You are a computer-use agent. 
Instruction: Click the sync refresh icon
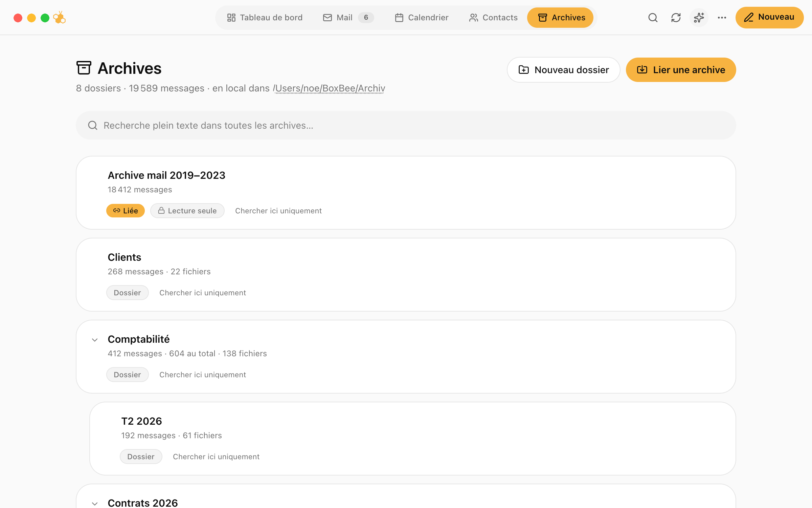coord(676,18)
